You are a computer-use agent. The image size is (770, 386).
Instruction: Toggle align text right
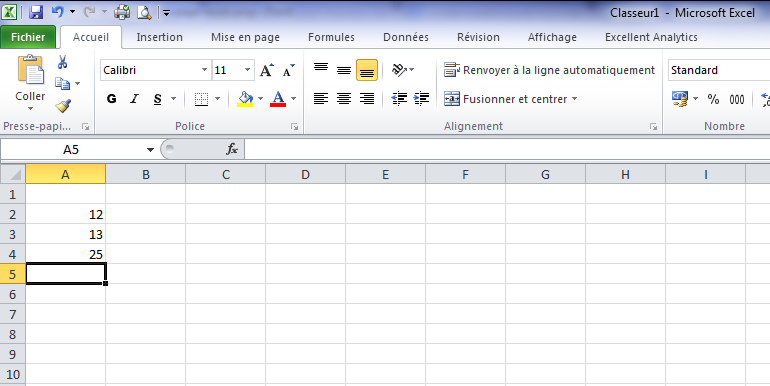pos(367,99)
